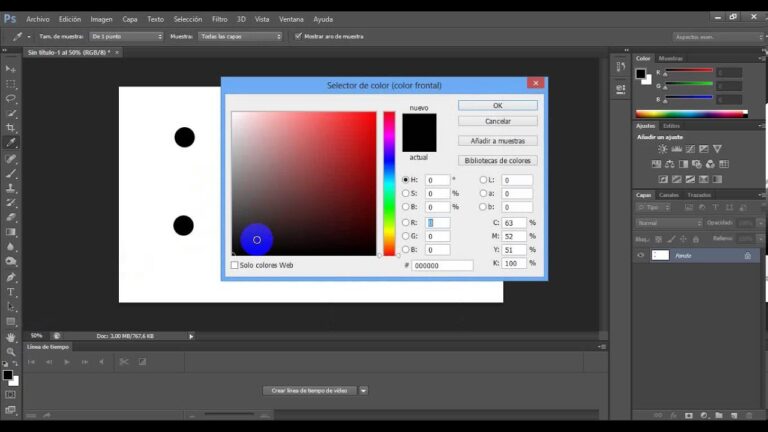Image resolution: width=768 pixels, height=432 pixels.
Task: Select the Rectangle shape tool
Action: pos(10,322)
